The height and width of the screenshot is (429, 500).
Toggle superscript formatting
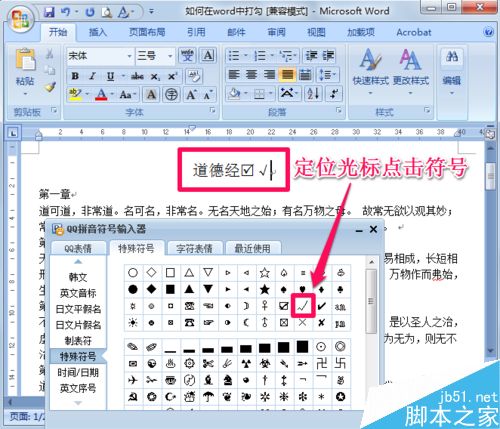pyautogui.click(x=172, y=76)
